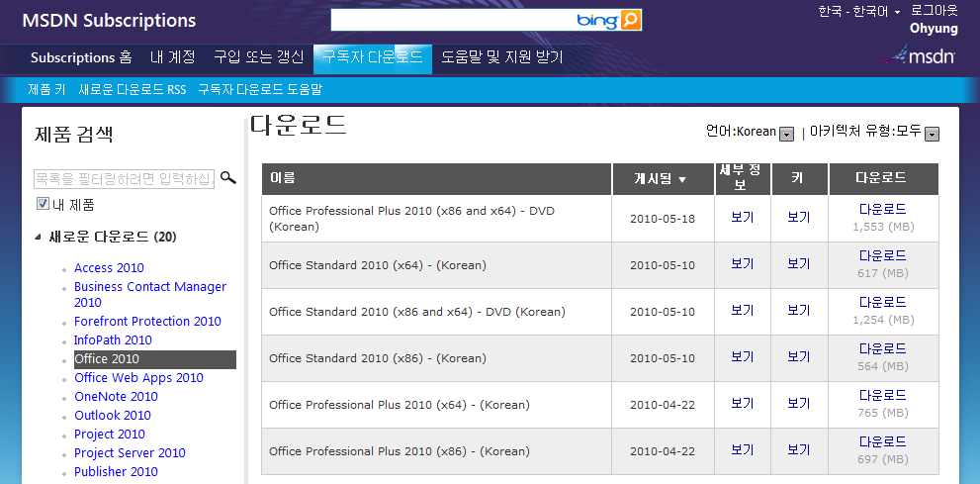
Task: View details for Office Professional Plus DVD
Action: (743, 218)
